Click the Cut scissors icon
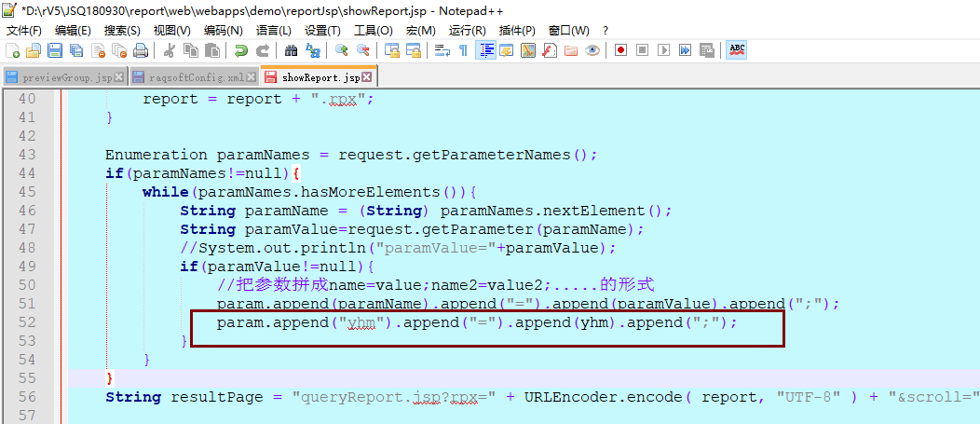 point(170,50)
